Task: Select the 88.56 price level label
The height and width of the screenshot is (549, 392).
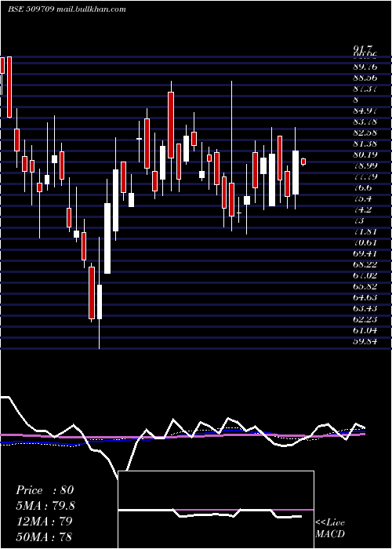Action: tap(365, 78)
